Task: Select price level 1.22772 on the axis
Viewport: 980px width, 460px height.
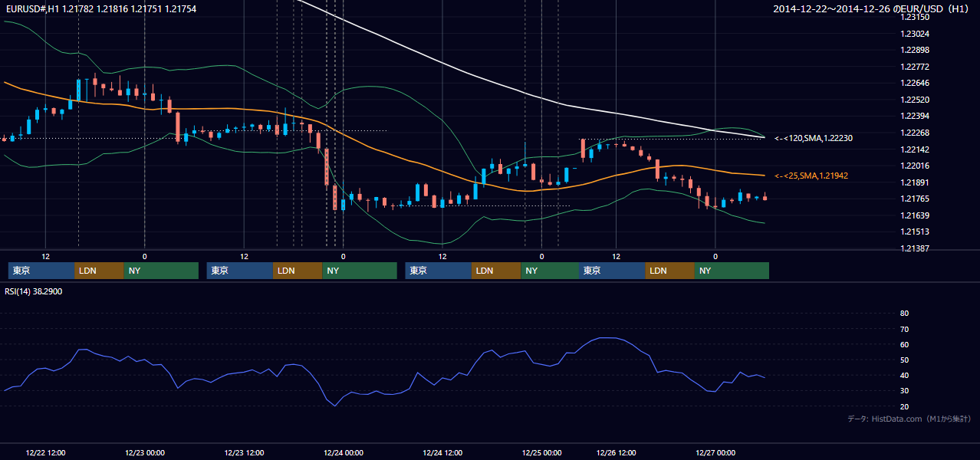Action: point(914,67)
